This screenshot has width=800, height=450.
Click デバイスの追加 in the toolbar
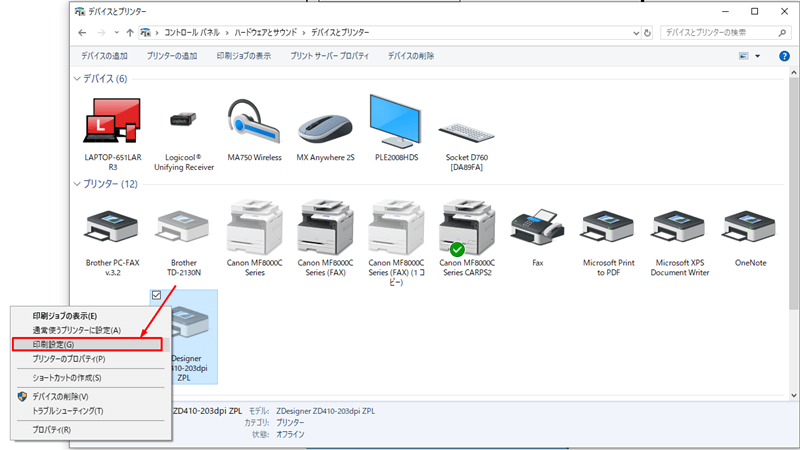(x=104, y=56)
